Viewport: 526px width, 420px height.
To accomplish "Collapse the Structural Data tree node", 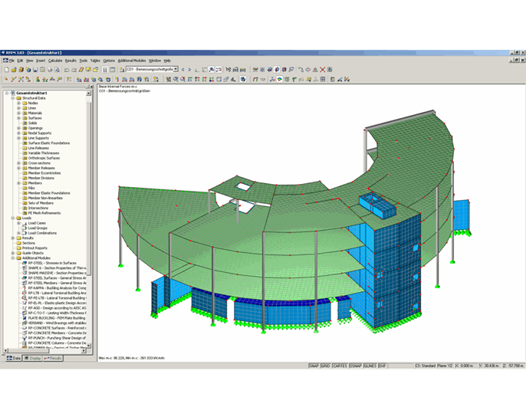I will pyautogui.click(x=13, y=98).
